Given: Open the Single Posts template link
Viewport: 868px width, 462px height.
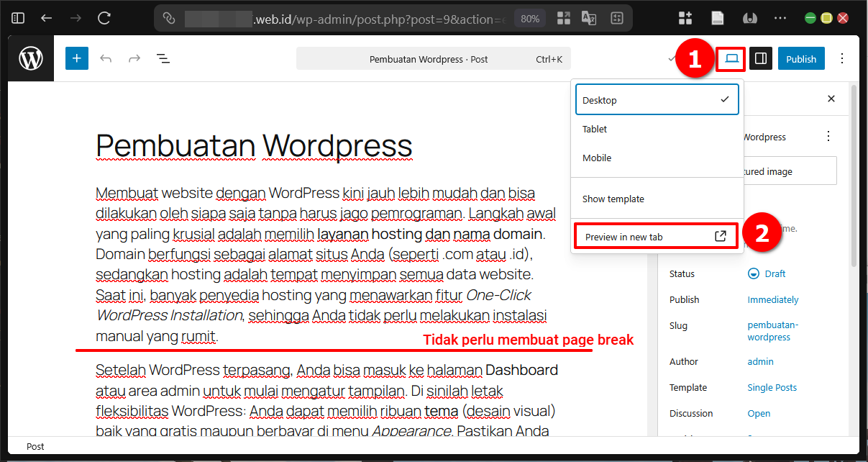Looking at the screenshot, I should point(772,387).
